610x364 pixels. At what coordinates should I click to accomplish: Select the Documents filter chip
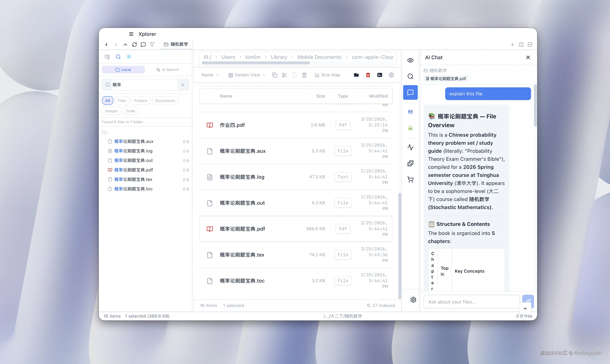[165, 101]
